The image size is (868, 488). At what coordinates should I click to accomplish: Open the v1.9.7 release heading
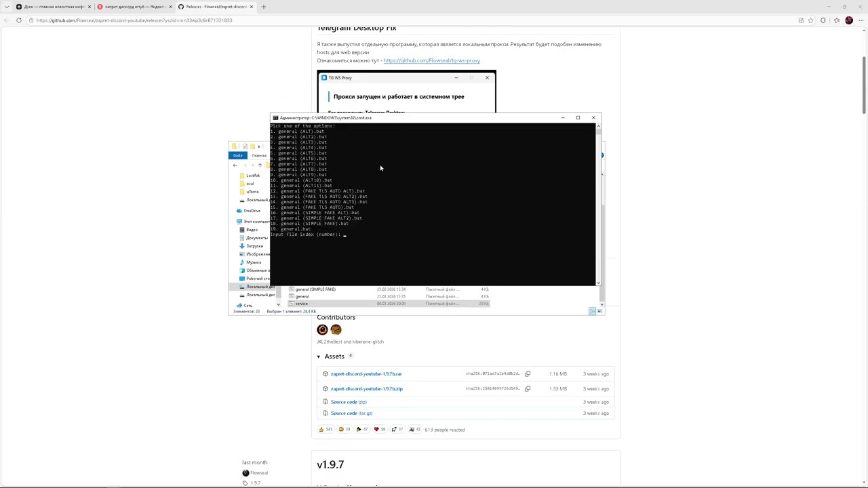coord(330,464)
